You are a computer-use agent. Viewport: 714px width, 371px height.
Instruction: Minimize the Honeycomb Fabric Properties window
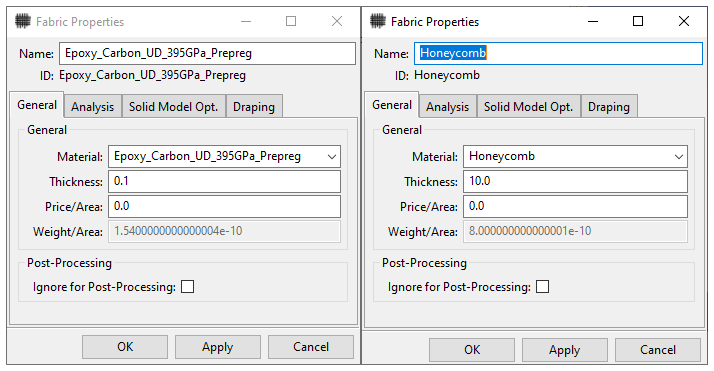(592, 21)
